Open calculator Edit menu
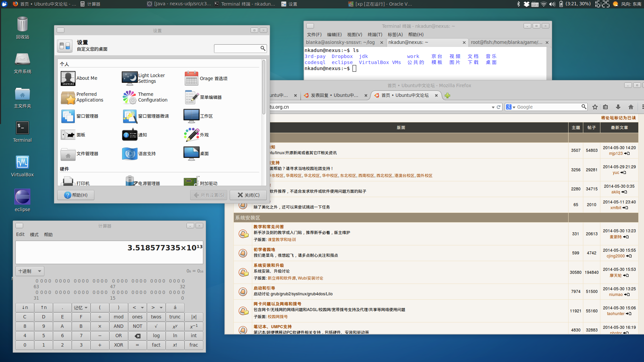The width and height of the screenshot is (644, 362). [x=20, y=234]
